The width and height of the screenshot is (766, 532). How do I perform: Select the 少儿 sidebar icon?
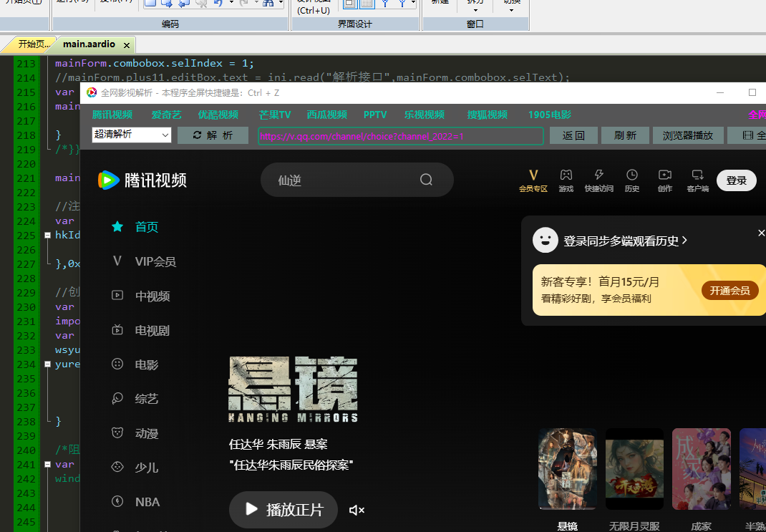117,467
